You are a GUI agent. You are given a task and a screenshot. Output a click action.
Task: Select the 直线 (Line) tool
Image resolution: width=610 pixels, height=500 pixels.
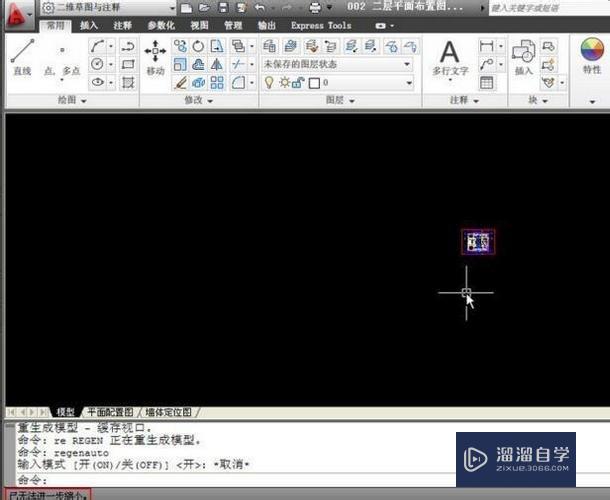(22, 57)
